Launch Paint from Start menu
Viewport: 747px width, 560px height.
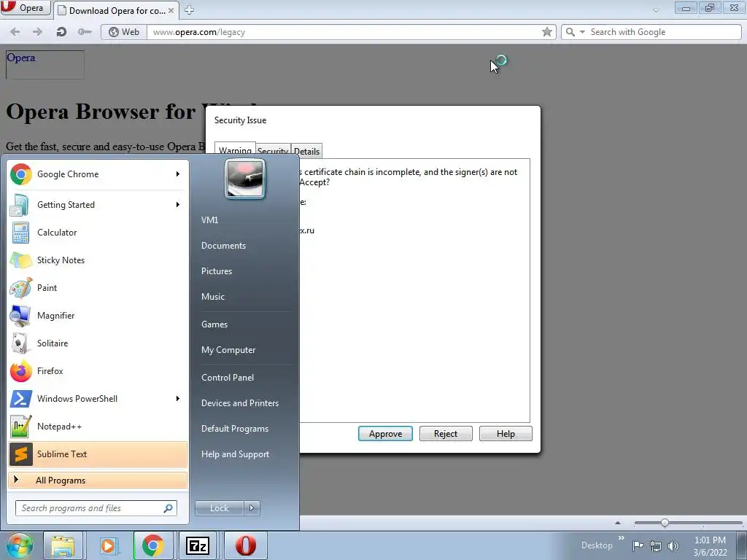(x=98, y=287)
